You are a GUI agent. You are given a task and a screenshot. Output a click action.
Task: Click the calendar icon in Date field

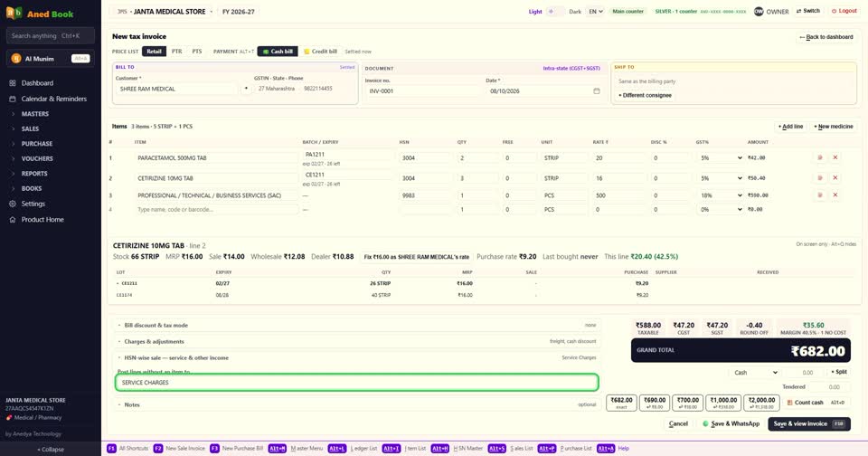[596, 90]
